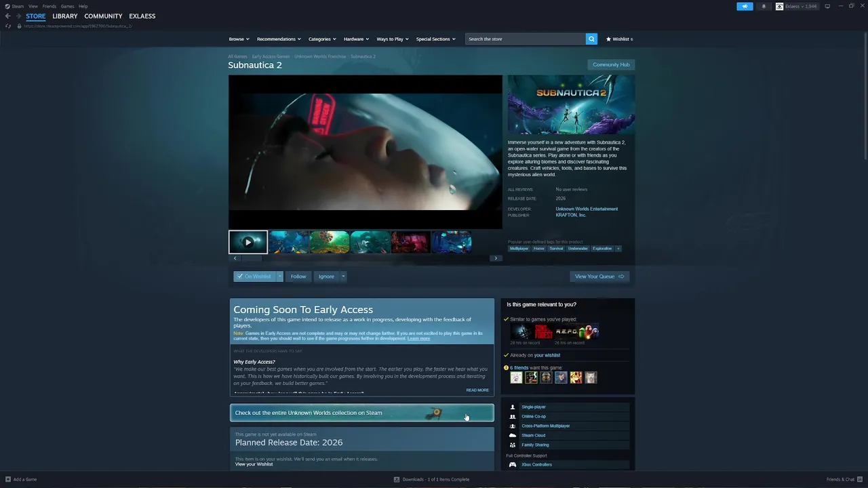Click the Steam Cloud icon
This screenshot has width=868, height=488.
click(x=513, y=435)
